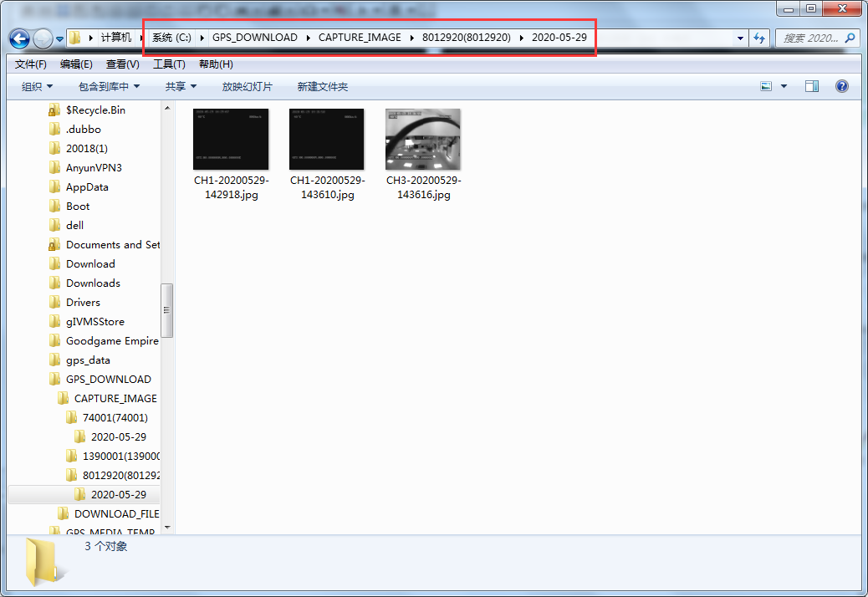868x597 pixels.
Task: Open the 编辑(E) menu
Action: click(76, 64)
